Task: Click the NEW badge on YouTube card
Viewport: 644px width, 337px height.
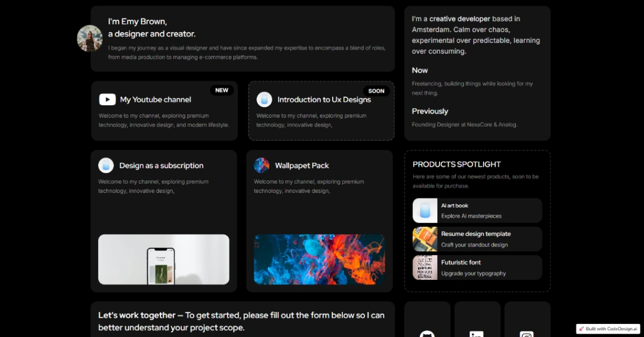Action: (221, 90)
